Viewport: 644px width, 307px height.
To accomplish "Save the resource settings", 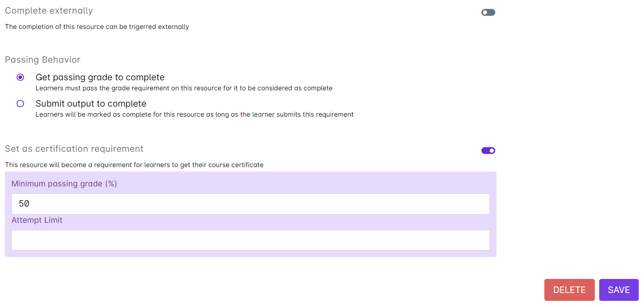I will pos(619,290).
